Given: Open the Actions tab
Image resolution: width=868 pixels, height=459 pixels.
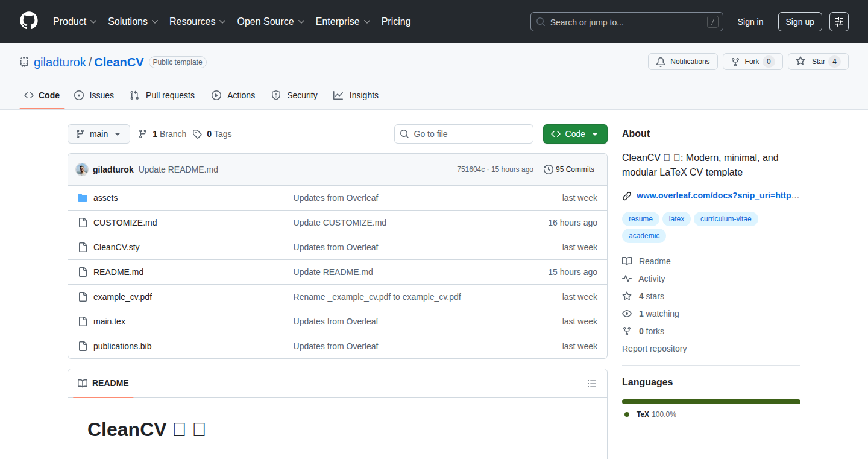Looking at the screenshot, I should coord(233,95).
